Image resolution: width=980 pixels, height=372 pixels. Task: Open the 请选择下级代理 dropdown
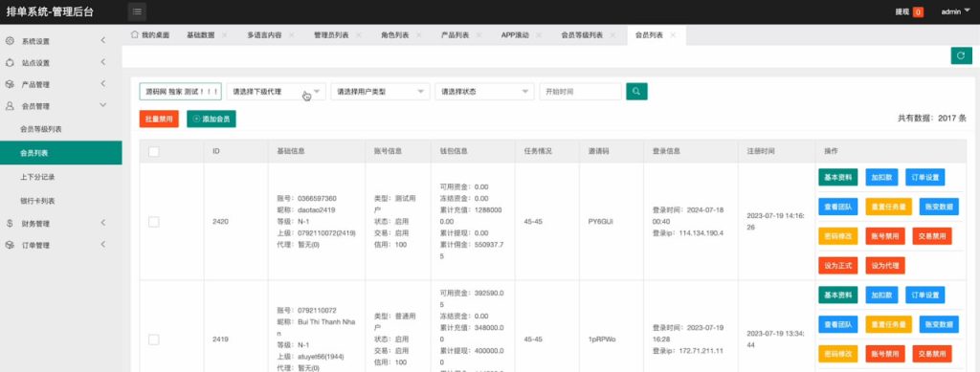pos(277,92)
